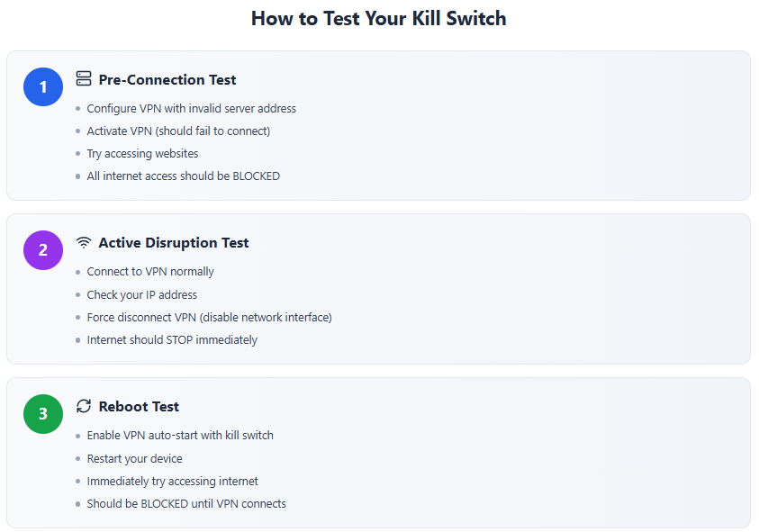The width and height of the screenshot is (759, 532).
Task: Select the Active Disruption Test title
Action: tap(174, 242)
